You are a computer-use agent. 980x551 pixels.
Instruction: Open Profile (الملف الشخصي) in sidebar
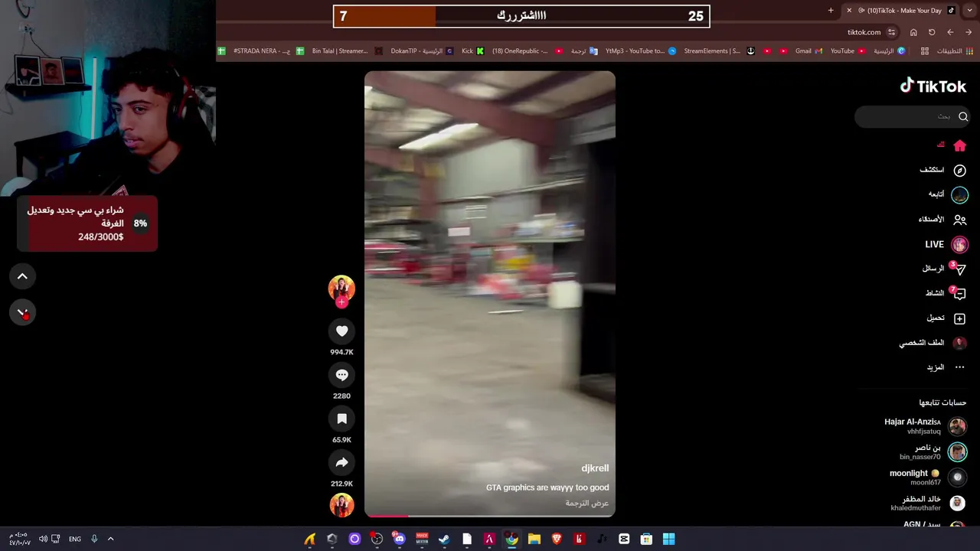pyautogui.click(x=933, y=343)
